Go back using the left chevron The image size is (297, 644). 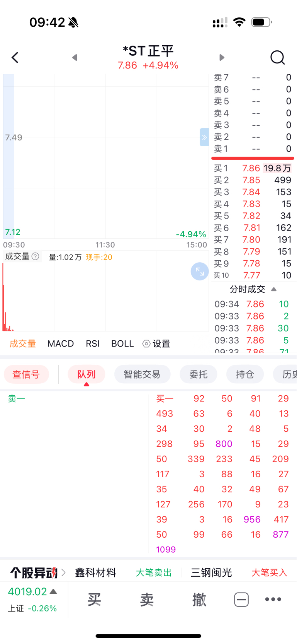pos(15,58)
